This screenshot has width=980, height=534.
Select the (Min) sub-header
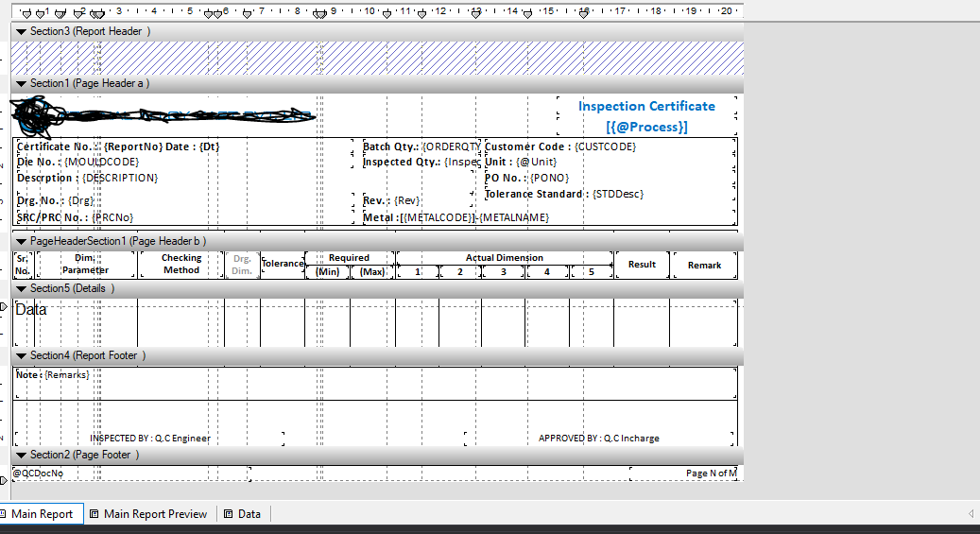click(x=328, y=272)
